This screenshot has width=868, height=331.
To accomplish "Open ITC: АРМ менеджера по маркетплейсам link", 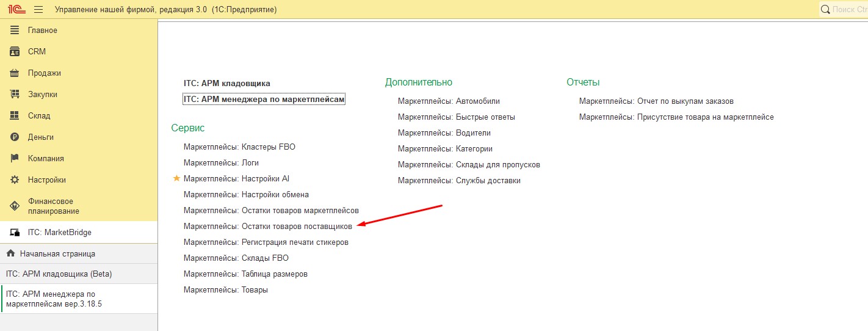I will pyautogui.click(x=264, y=99).
